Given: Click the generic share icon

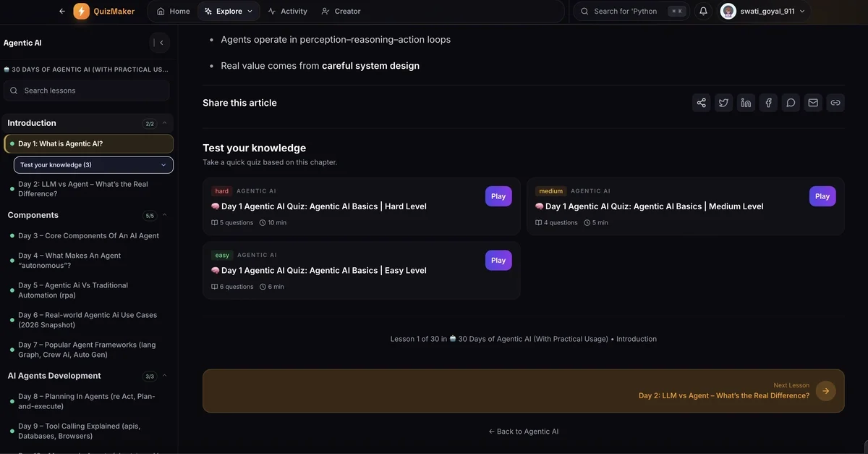Looking at the screenshot, I should (701, 103).
